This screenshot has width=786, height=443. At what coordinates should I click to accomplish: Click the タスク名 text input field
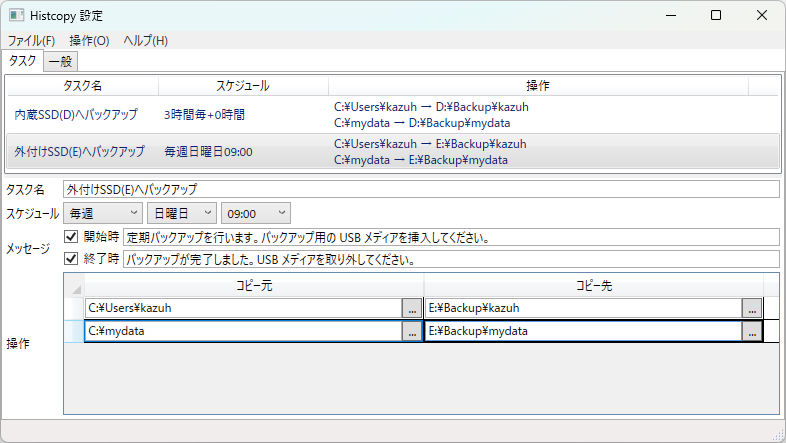pos(420,189)
